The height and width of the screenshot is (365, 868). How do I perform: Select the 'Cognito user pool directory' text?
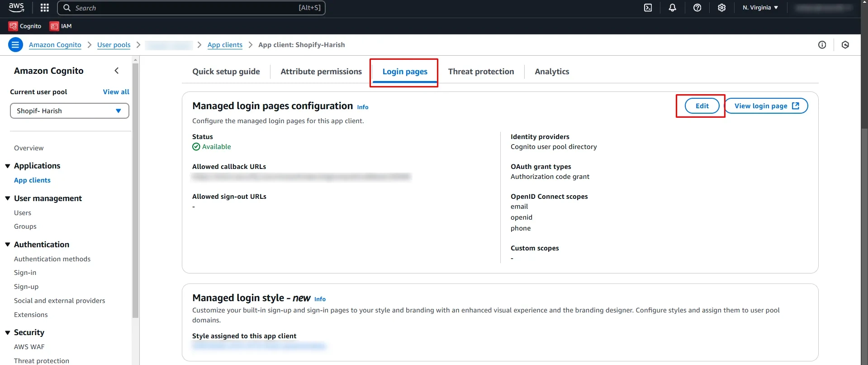[x=554, y=147]
